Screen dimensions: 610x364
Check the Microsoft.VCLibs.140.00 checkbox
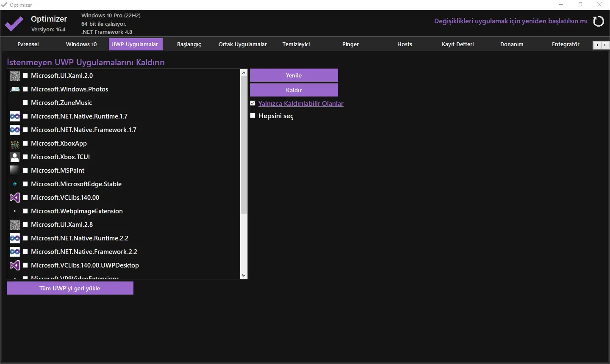(25, 198)
